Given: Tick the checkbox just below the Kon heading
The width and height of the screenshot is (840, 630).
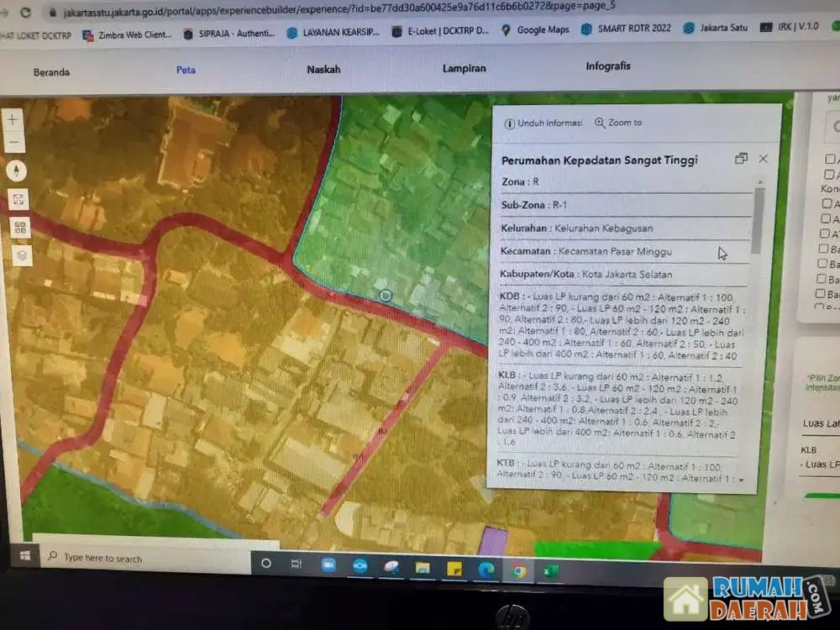Looking at the screenshot, I should pyautogui.click(x=827, y=203).
